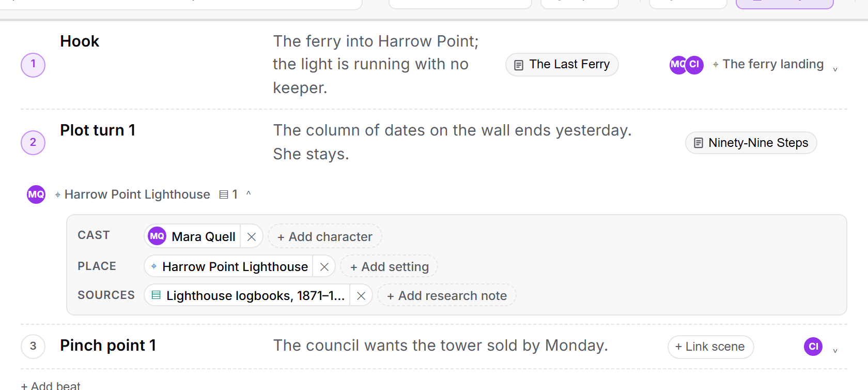Image resolution: width=868 pixels, height=390 pixels.
Task: Add a new beat
Action: coord(51,386)
